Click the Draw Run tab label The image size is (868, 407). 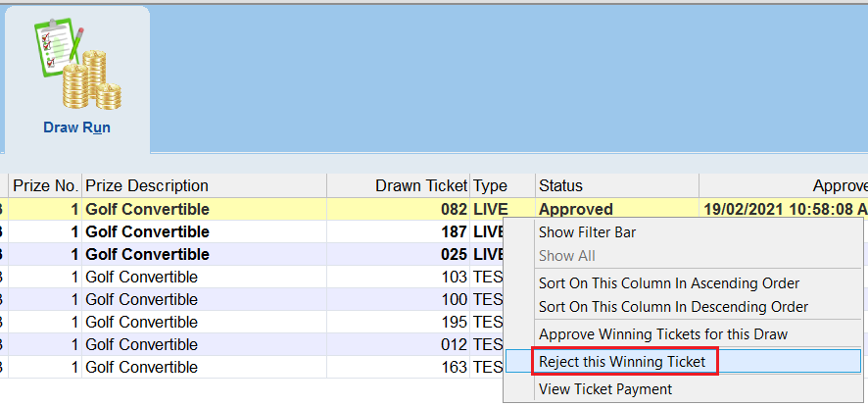point(77,127)
